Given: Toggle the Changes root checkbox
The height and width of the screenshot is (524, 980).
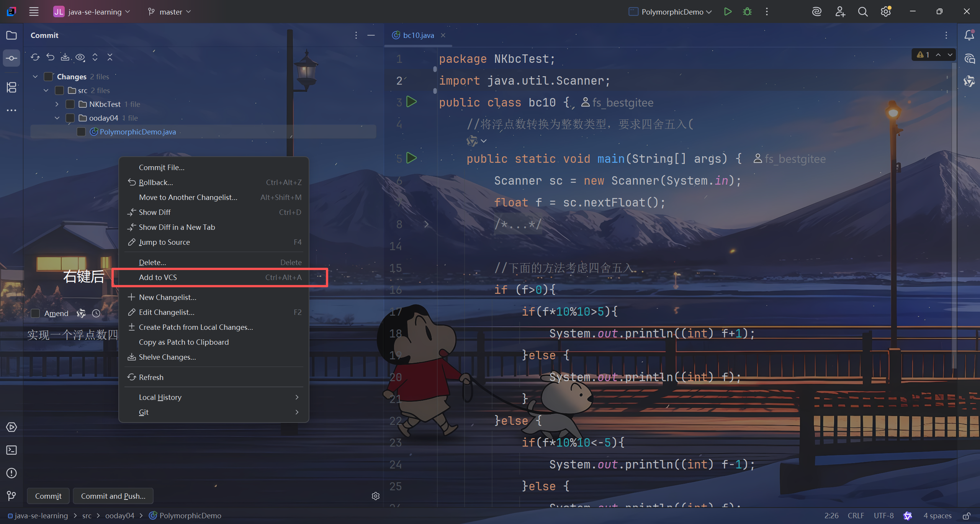Looking at the screenshot, I should 49,77.
